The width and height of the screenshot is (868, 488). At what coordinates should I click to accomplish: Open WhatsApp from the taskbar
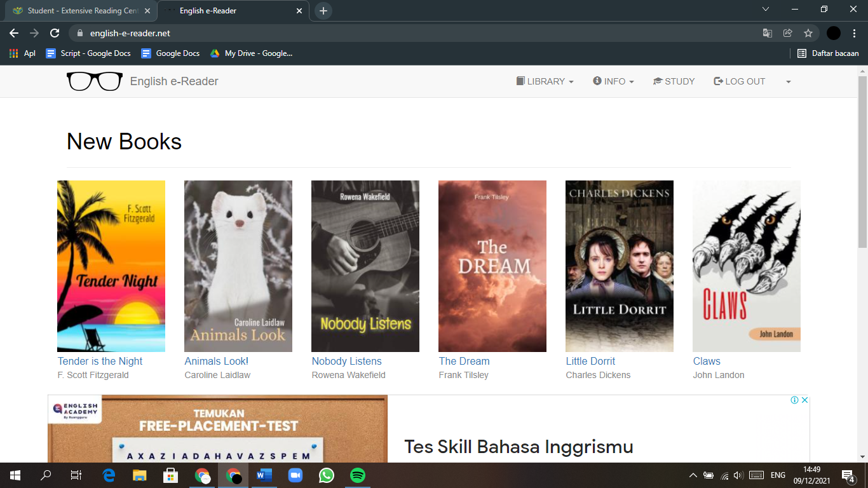point(327,475)
